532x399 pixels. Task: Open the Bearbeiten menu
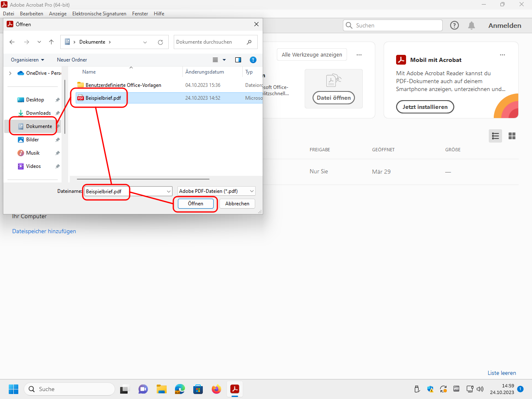point(32,14)
